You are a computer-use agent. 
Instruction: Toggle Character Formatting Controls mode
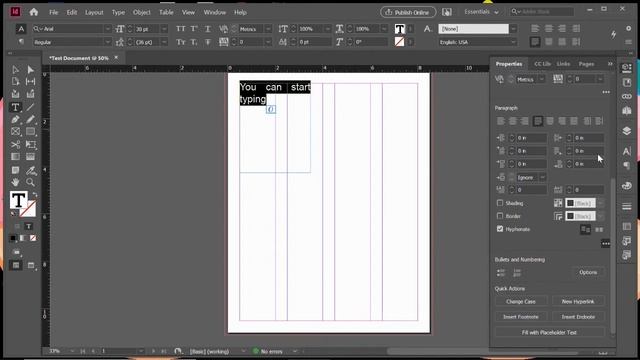point(21,29)
